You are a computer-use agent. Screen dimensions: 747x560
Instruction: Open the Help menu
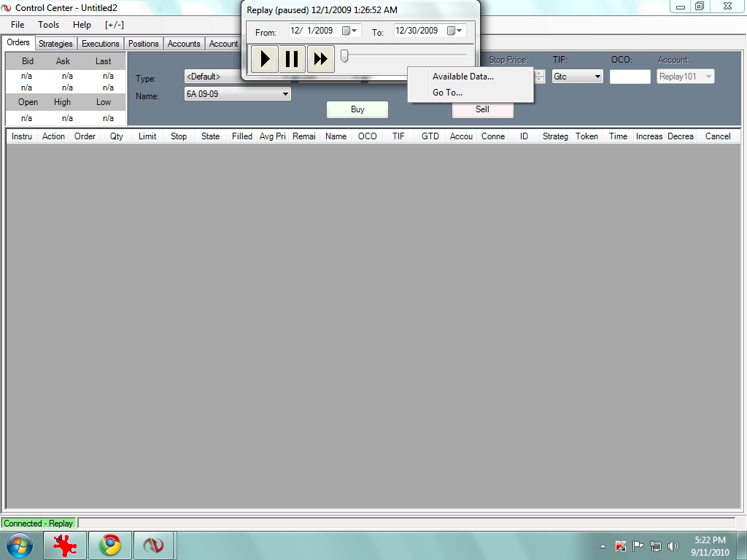tap(82, 25)
